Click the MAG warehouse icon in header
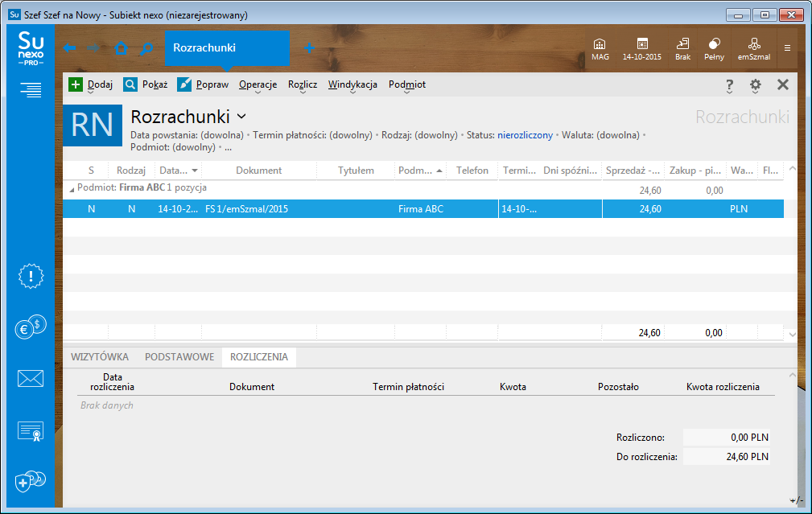Screen dimensions: 812x514 tap(600, 48)
